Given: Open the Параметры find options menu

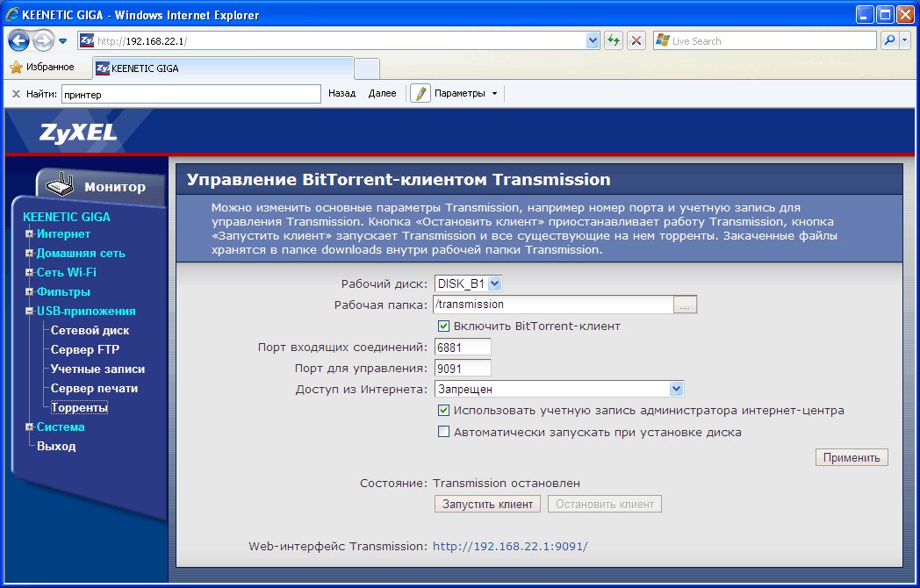Looking at the screenshot, I should pyautogui.click(x=465, y=93).
